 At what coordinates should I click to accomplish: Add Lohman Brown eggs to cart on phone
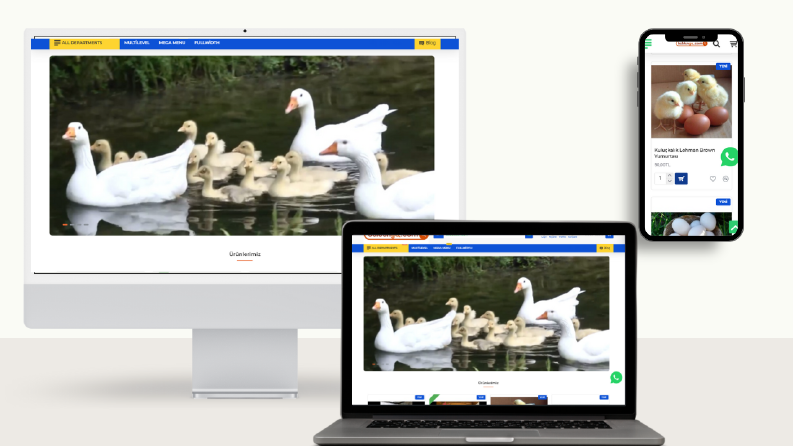point(681,179)
